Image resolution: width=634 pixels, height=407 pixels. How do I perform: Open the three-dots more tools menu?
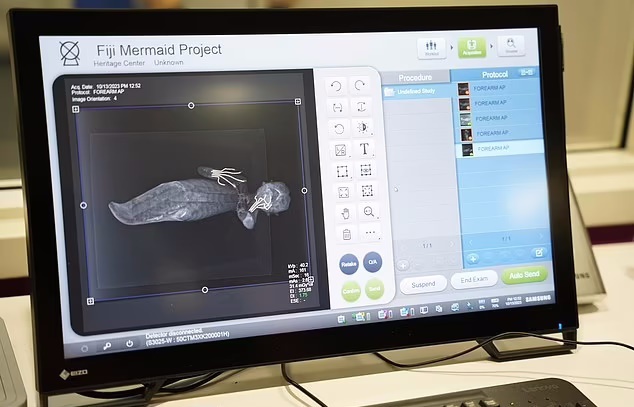click(x=369, y=234)
